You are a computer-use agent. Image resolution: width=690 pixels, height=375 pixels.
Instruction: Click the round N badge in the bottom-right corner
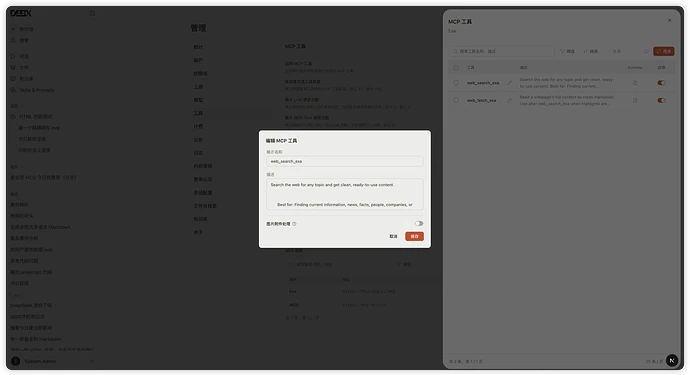(x=672, y=360)
